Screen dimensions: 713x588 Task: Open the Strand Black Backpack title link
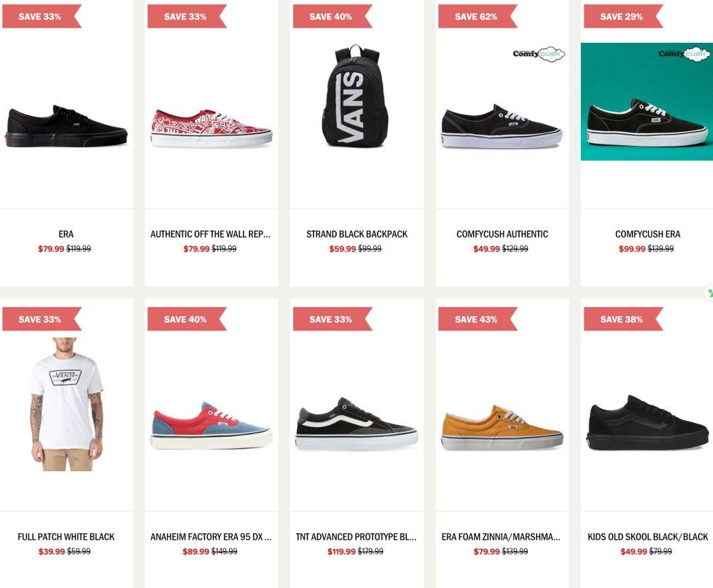[x=356, y=234]
